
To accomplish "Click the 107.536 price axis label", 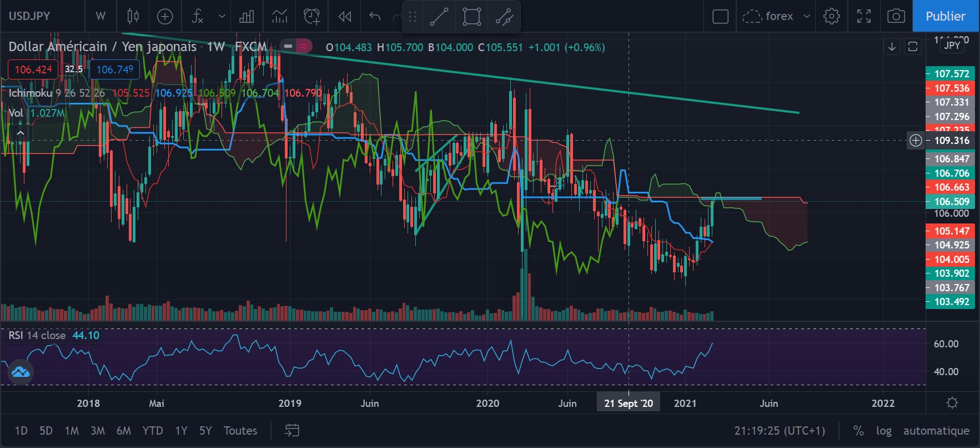I will [x=951, y=88].
